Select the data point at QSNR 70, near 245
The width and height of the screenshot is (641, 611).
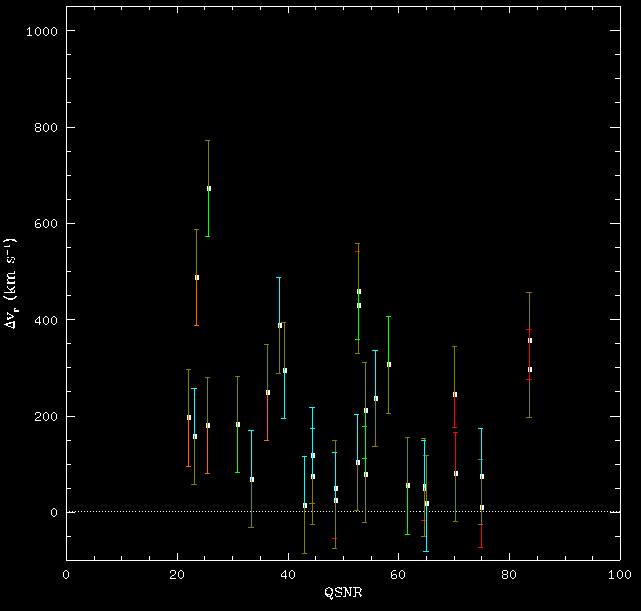(455, 394)
